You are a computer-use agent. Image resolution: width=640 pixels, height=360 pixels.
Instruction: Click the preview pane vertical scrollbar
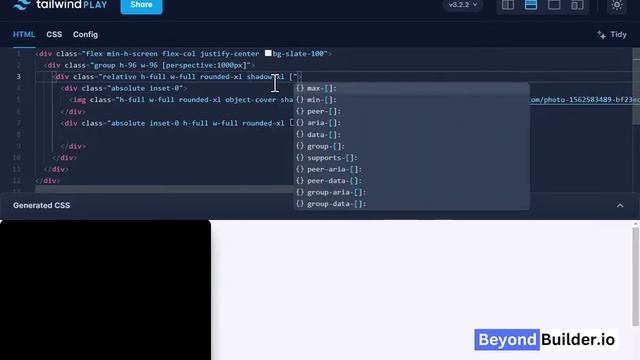tap(636, 276)
